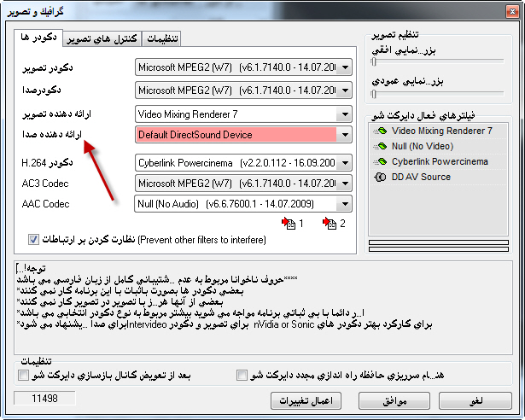The width and height of the screenshot is (525, 420).
Task: Enable the بعد از تعویض کانال بازسازی دایرکت شو checkbox
Action: click(23, 376)
